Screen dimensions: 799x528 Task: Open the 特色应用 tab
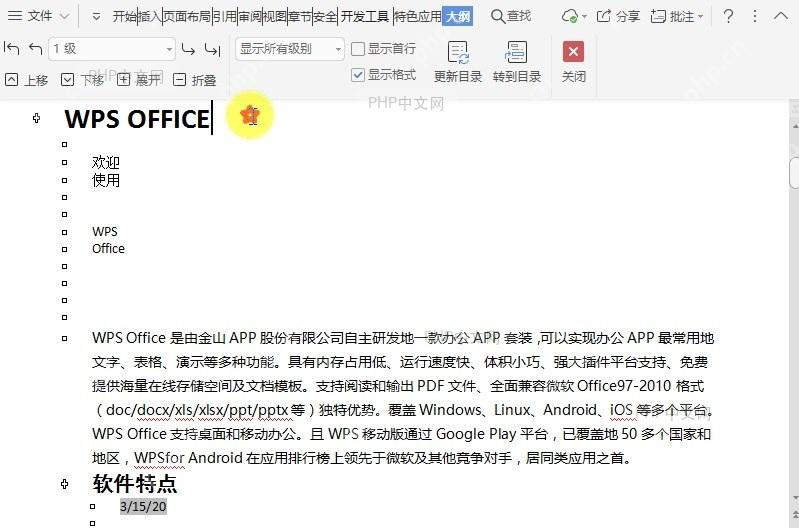coord(417,16)
